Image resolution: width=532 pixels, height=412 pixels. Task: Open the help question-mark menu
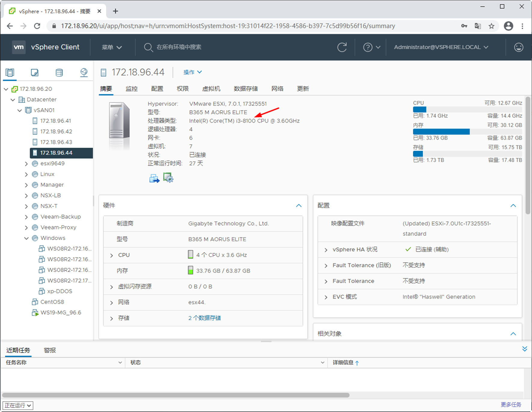372,47
